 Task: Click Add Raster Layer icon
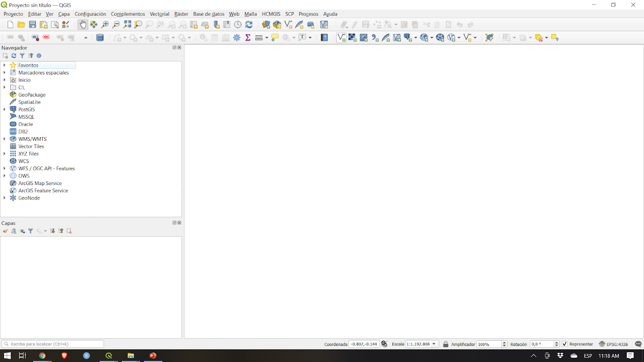click(x=353, y=37)
